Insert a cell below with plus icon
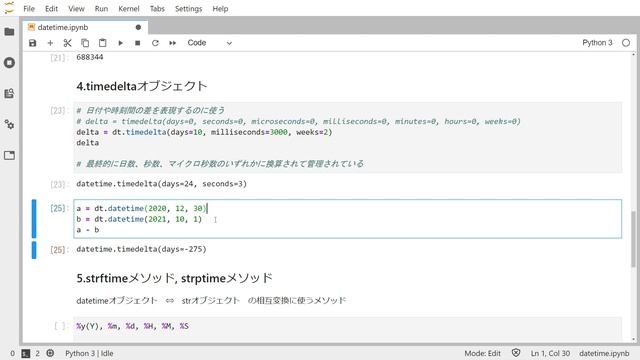 pos(50,43)
